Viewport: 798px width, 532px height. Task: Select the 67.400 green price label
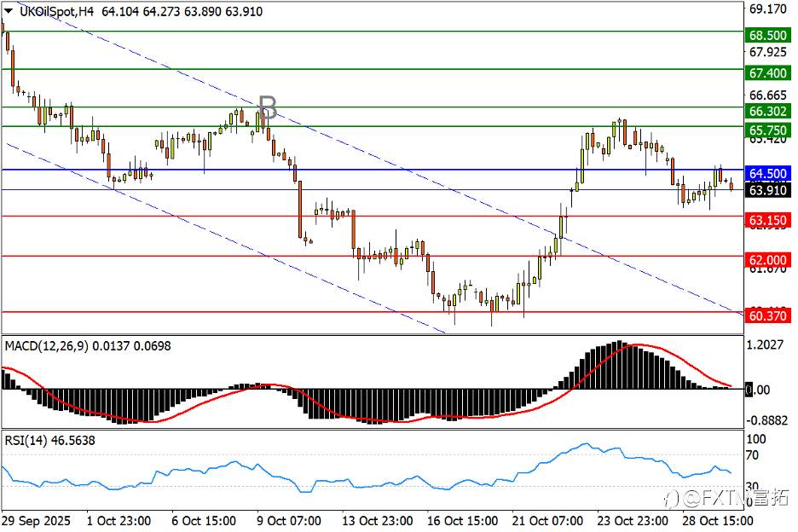pyautogui.click(x=768, y=72)
